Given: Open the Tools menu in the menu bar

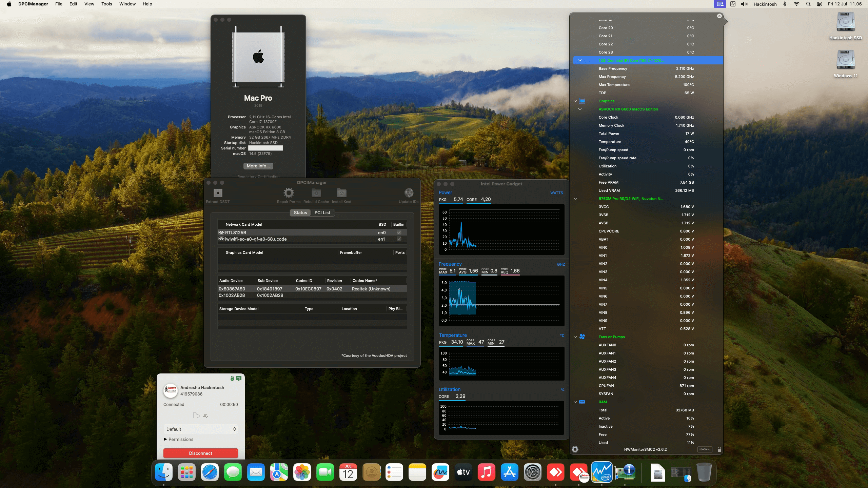Looking at the screenshot, I should point(106,4).
